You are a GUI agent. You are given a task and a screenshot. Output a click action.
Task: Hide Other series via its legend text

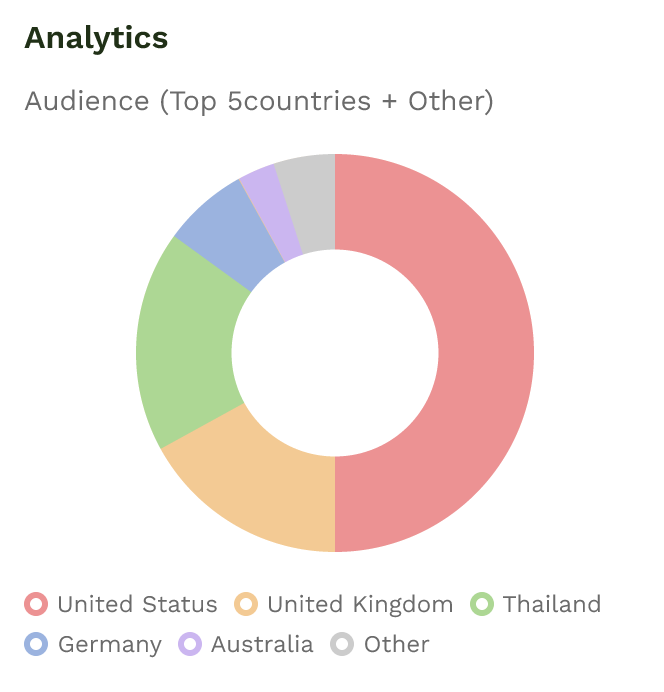point(397,644)
